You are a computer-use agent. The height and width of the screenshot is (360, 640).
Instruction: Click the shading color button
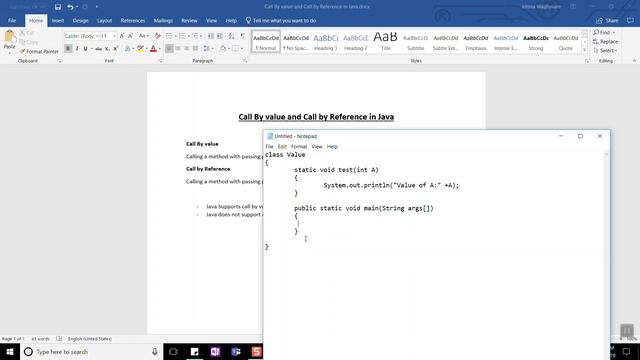click(222, 49)
